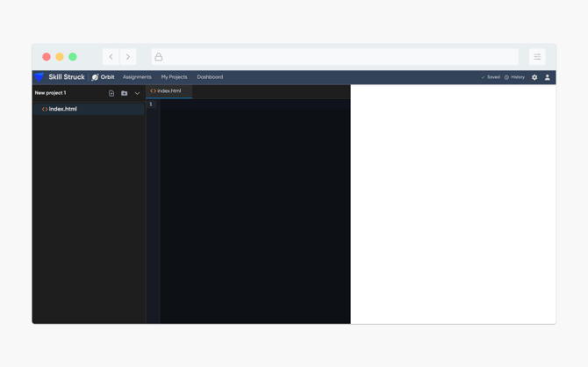Image resolution: width=588 pixels, height=367 pixels.
Task: Open the user profile icon
Action: pos(547,77)
